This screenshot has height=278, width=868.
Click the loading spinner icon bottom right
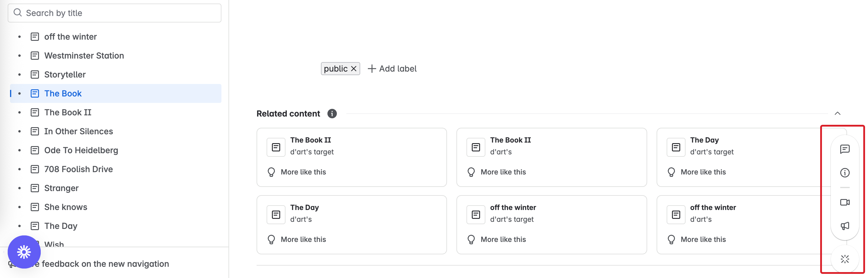[845, 259]
